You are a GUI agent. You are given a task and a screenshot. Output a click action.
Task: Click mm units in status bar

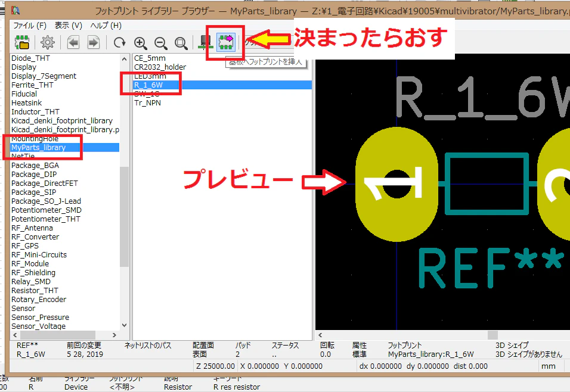tap(548, 366)
